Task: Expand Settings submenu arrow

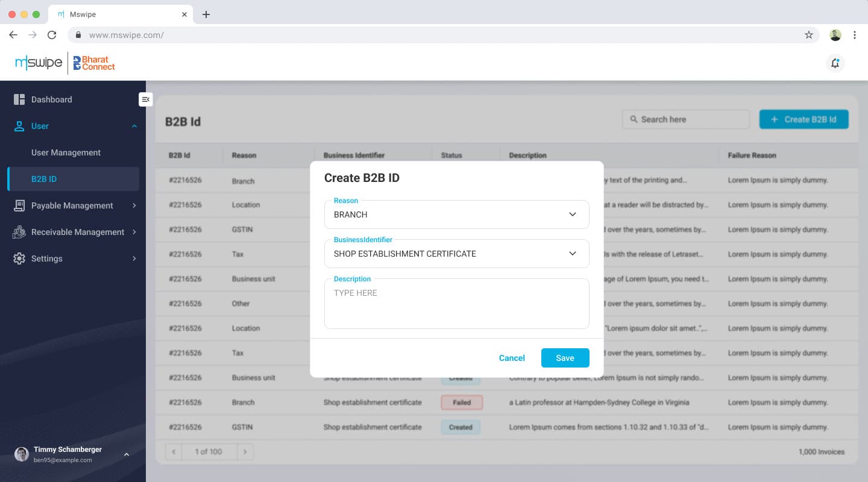Action: click(134, 258)
